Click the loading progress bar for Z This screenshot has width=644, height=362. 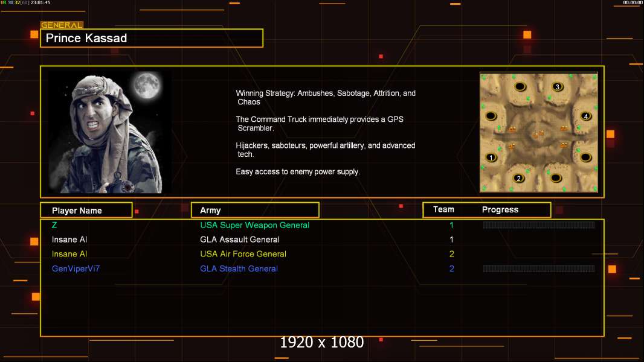click(x=539, y=224)
